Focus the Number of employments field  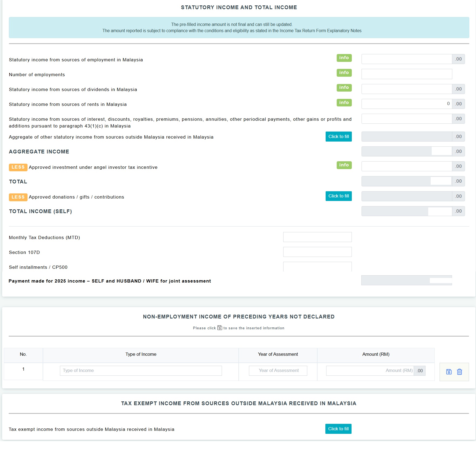[407, 74]
